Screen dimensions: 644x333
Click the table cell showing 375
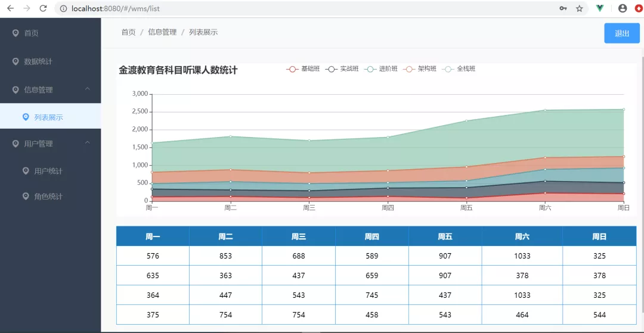(x=153, y=315)
